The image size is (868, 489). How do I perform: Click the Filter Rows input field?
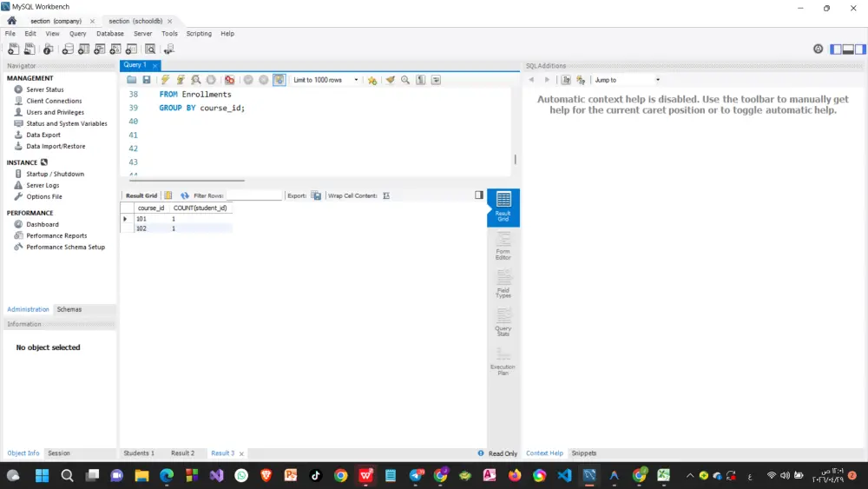[254, 195]
